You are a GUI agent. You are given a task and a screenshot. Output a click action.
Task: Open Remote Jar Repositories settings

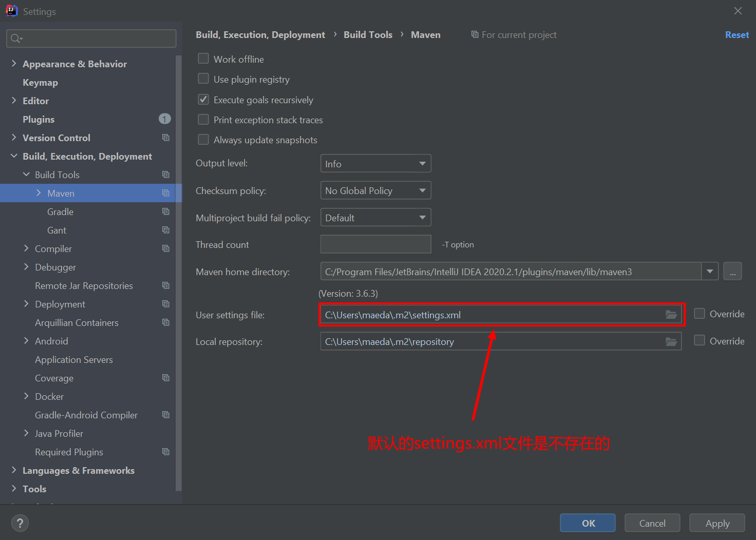point(84,286)
